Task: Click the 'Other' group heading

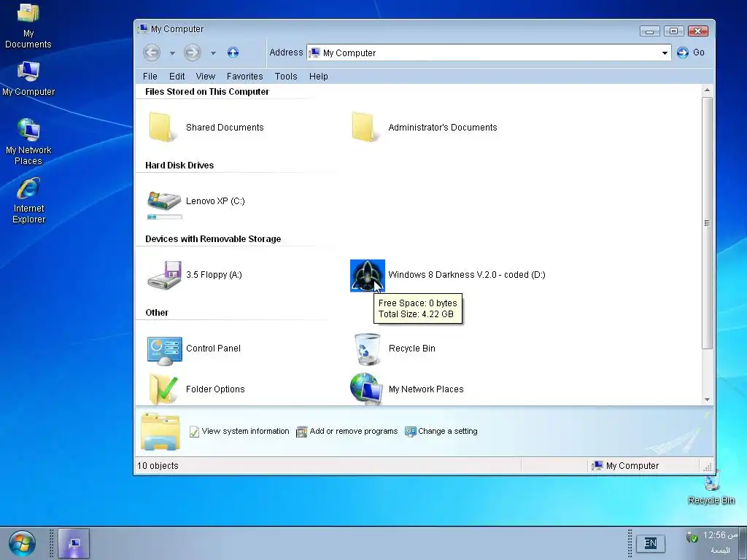Action: coord(157,312)
